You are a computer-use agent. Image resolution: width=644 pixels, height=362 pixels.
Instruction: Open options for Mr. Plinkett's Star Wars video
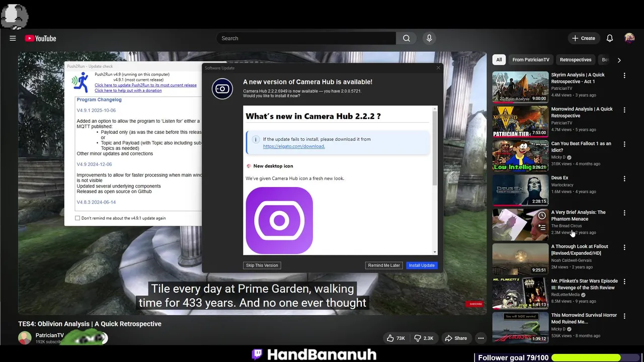[x=624, y=282]
